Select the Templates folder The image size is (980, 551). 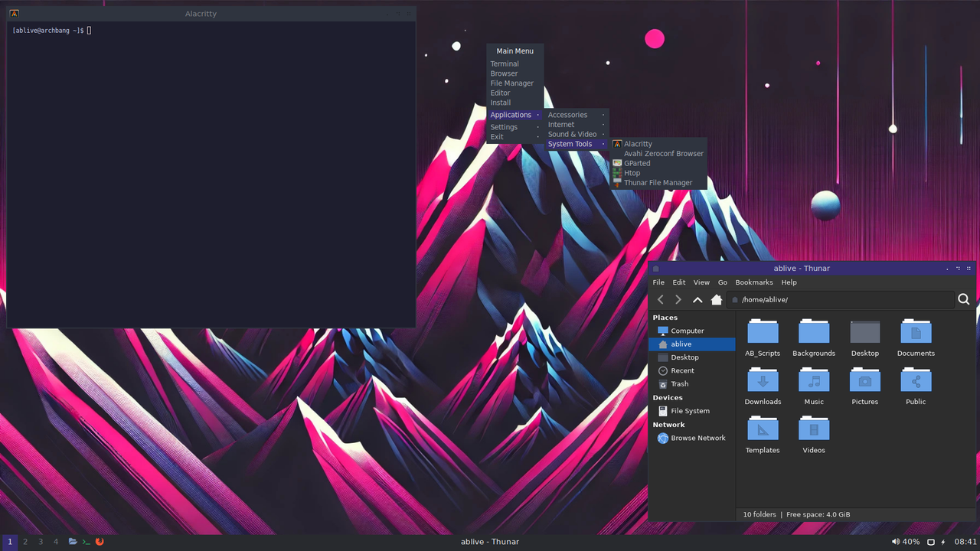763,435
